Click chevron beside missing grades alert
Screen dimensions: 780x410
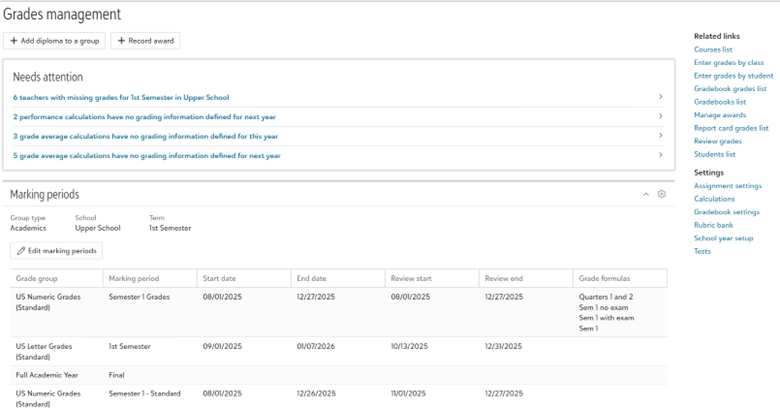(x=661, y=97)
